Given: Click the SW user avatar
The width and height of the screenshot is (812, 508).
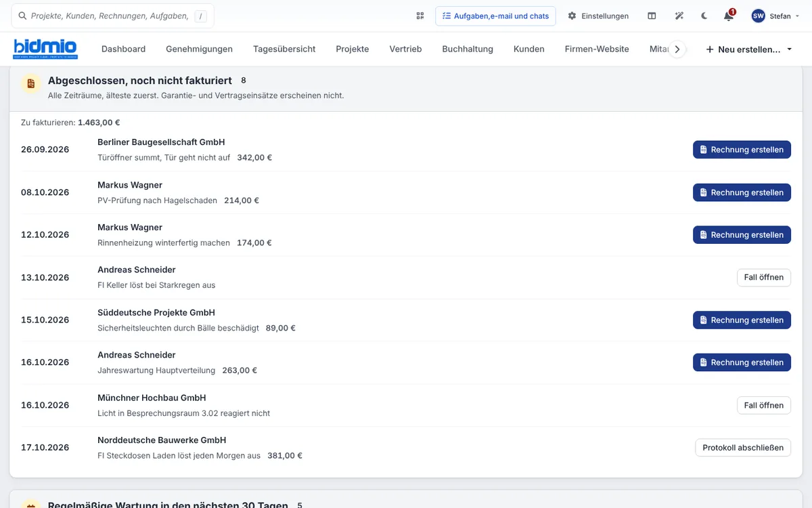Looking at the screenshot, I should [759, 16].
